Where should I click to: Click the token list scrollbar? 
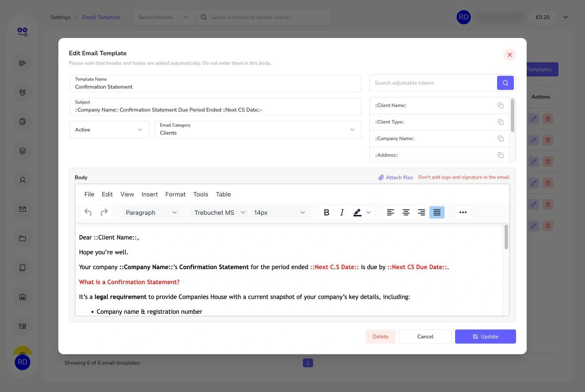(513, 115)
